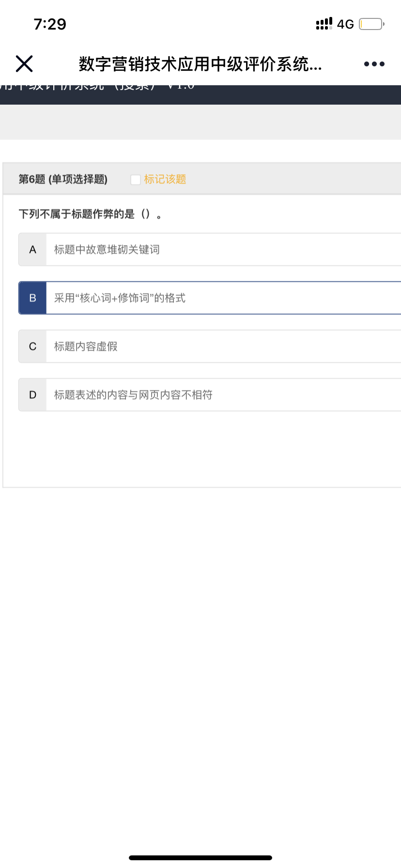Select the letter D option box
The height and width of the screenshot is (868, 401).
[x=32, y=395]
